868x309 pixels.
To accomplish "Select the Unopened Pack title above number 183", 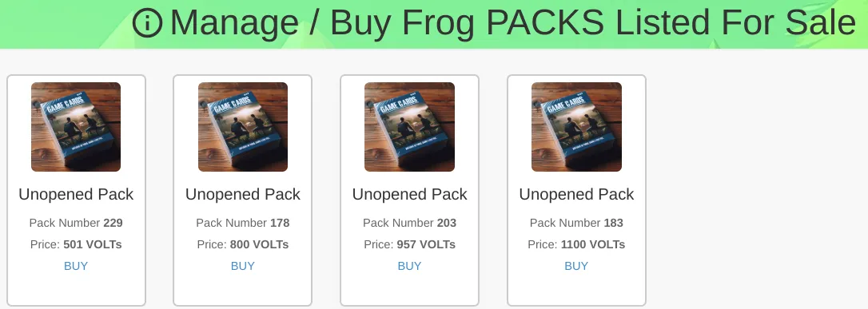I will [x=576, y=195].
